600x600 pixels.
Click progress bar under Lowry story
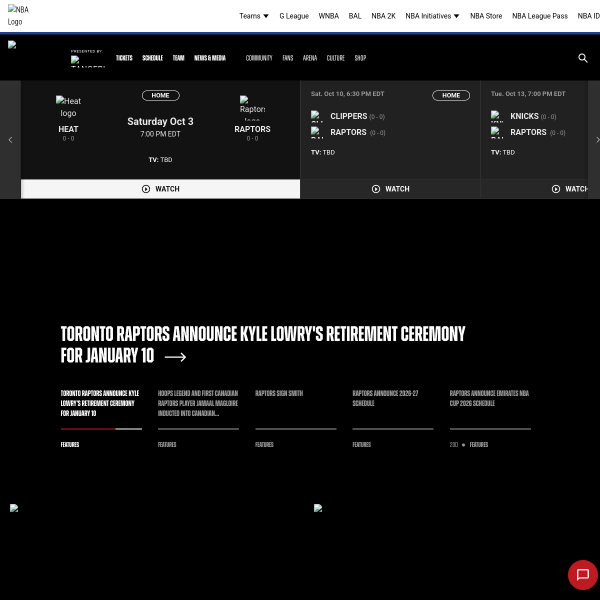tap(101, 429)
